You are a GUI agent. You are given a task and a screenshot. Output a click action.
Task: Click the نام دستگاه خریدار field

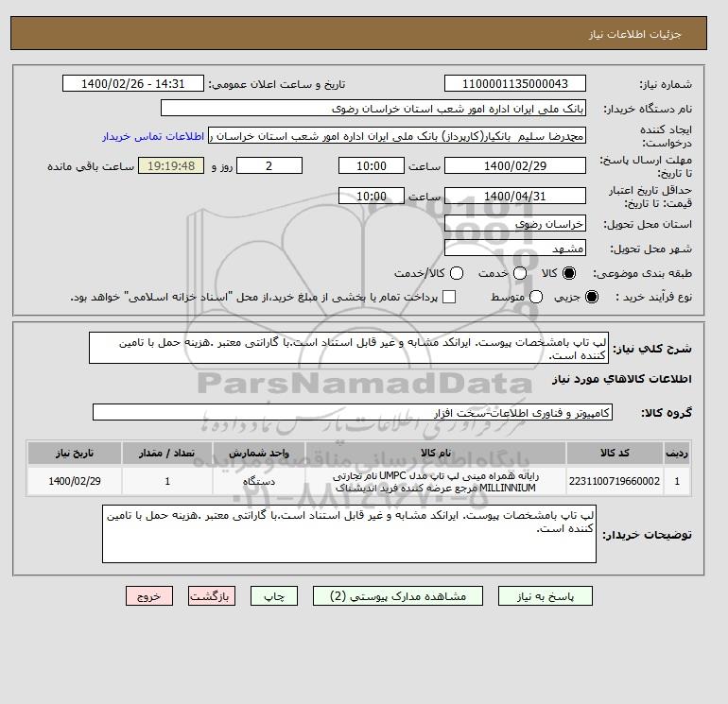tap(373, 108)
